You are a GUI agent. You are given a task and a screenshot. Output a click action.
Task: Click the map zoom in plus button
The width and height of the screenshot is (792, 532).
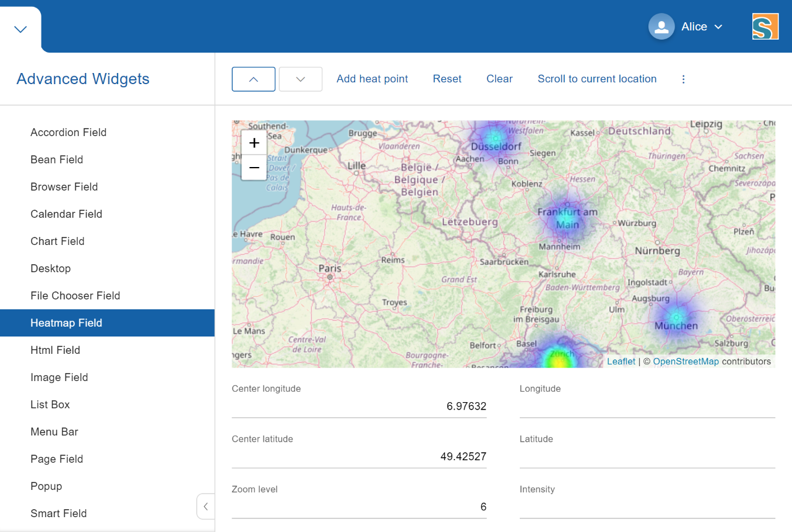tap(254, 144)
